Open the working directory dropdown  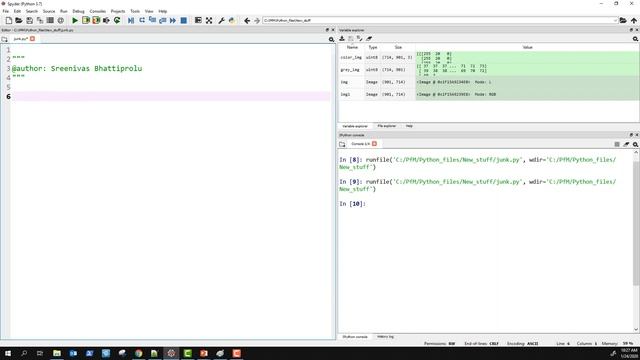tap(615, 20)
